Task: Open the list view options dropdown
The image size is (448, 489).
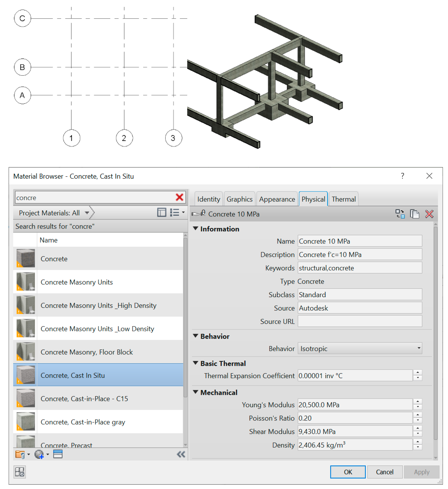Action: (183, 212)
